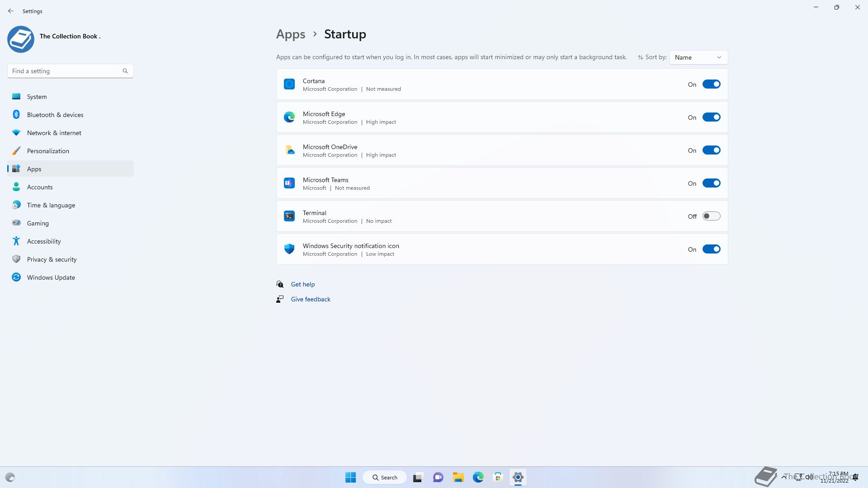Click the back arrow in Settings
The image size is (868, 488).
click(11, 11)
